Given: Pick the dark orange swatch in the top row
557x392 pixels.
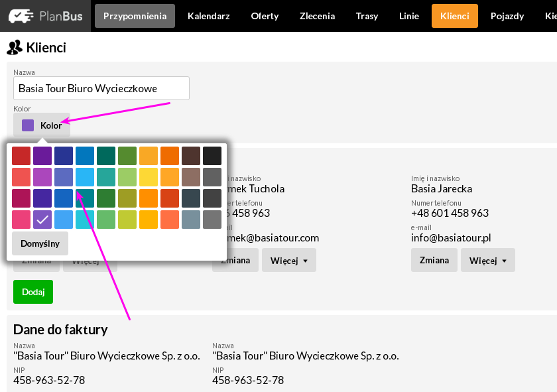Looking at the screenshot, I should (170, 156).
